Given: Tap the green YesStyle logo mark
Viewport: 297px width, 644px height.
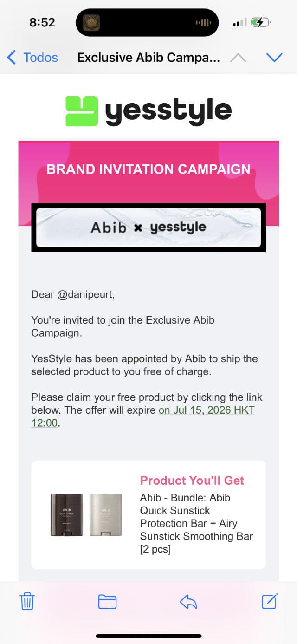Looking at the screenshot, I should (x=82, y=111).
